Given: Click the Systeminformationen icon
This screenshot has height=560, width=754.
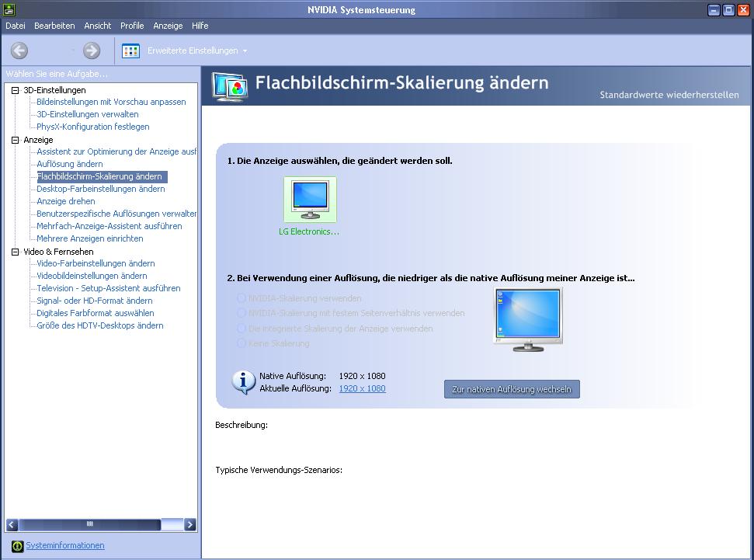Looking at the screenshot, I should [17, 546].
